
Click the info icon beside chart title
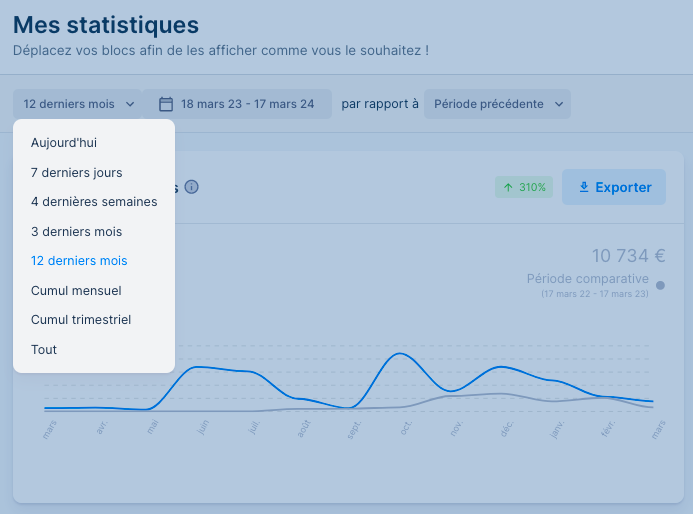191,187
